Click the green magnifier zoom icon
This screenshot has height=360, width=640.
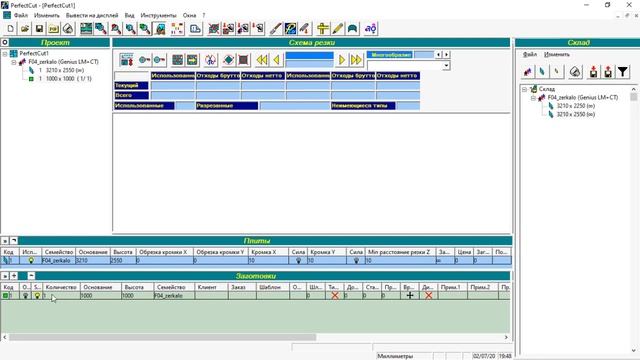(x=144, y=29)
